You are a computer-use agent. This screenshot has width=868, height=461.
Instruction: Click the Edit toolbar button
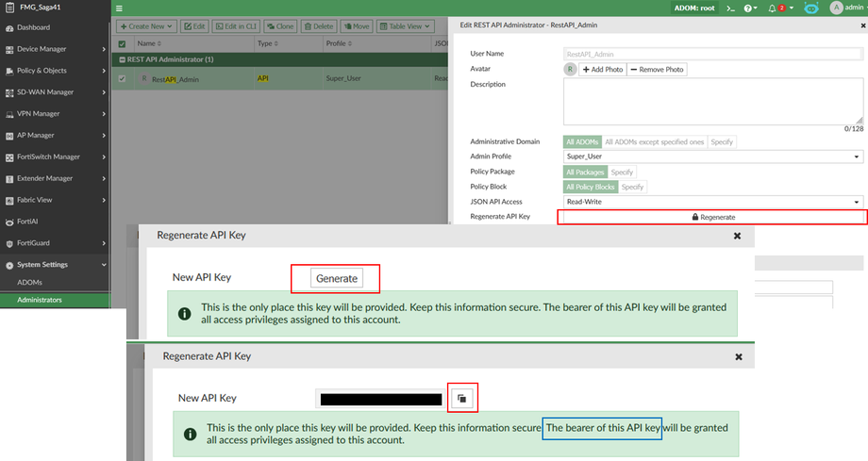click(194, 26)
